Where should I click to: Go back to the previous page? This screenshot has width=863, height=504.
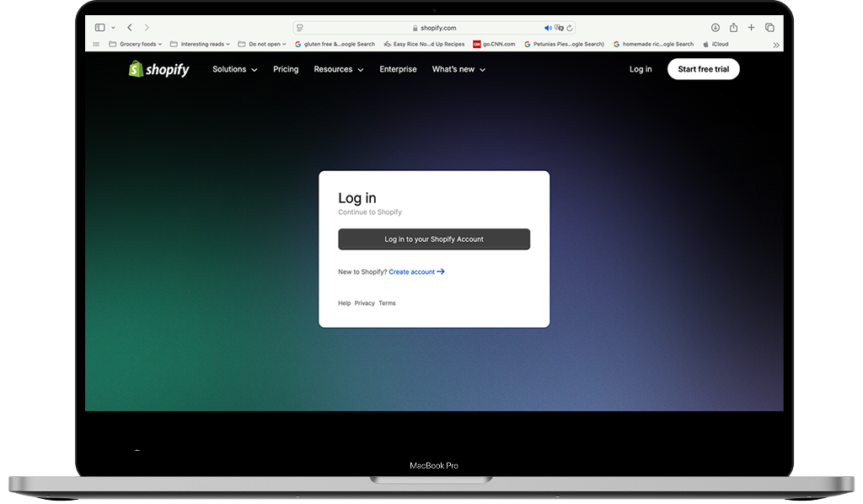130,28
